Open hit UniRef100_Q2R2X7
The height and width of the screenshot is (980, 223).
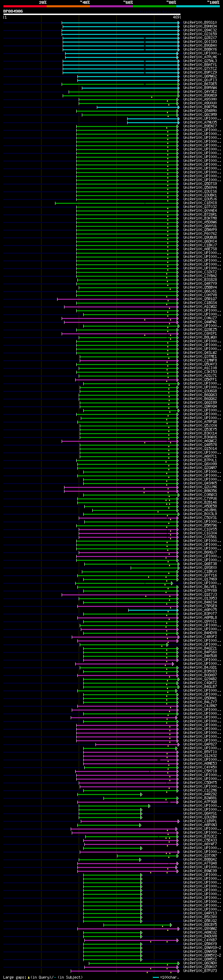[200, 38]
